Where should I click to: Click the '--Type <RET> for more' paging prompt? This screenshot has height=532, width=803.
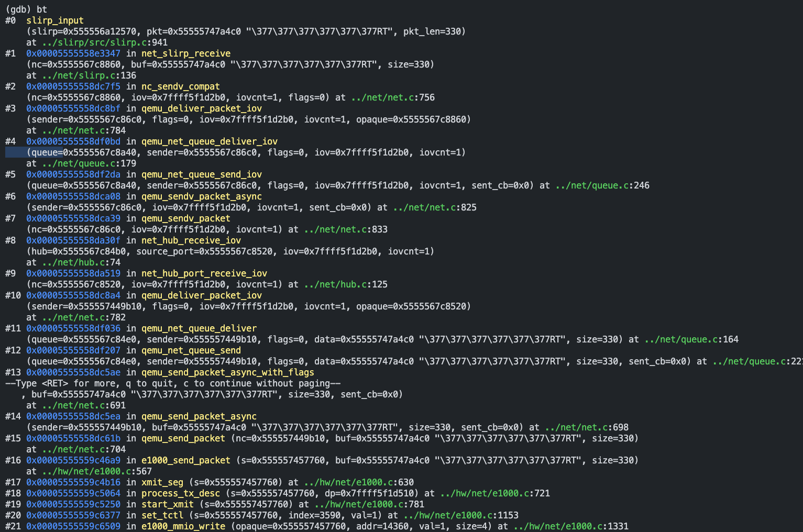(173, 383)
